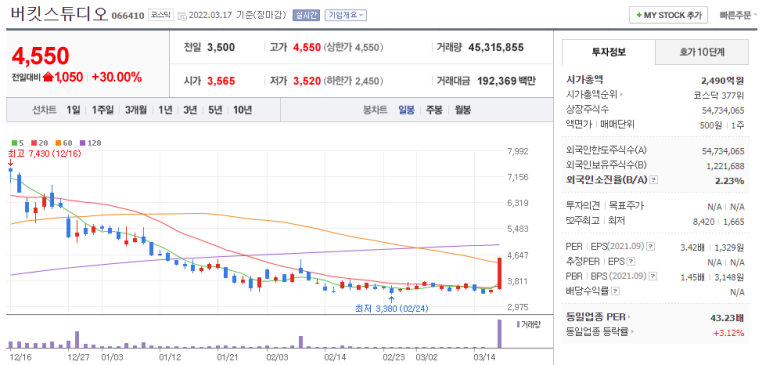Open the 동일업종 PER link
773x365 pixels.
tap(598, 317)
